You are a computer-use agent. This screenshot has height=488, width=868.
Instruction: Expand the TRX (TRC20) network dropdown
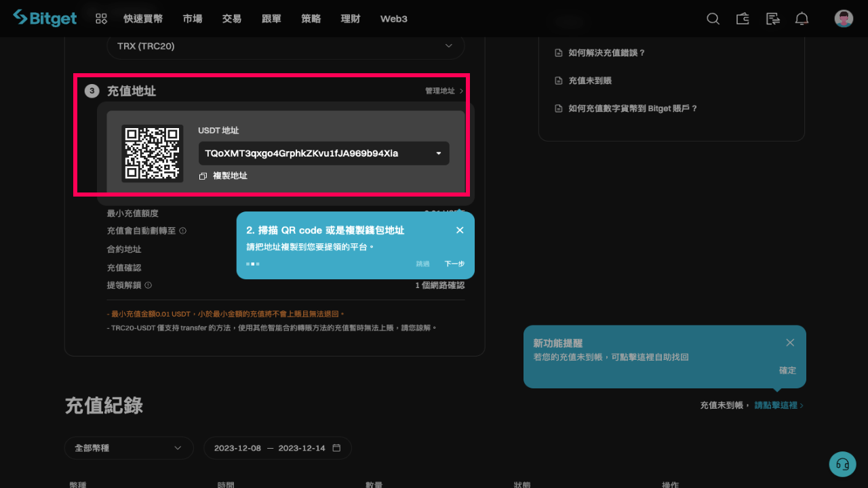pos(285,45)
